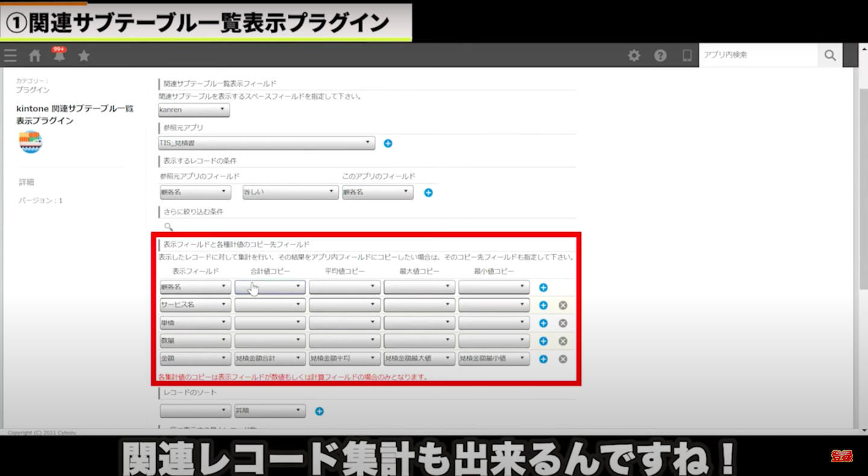Image resolution: width=868 pixels, height=476 pixels.
Task: Click the search magnifier button
Action: click(x=830, y=55)
